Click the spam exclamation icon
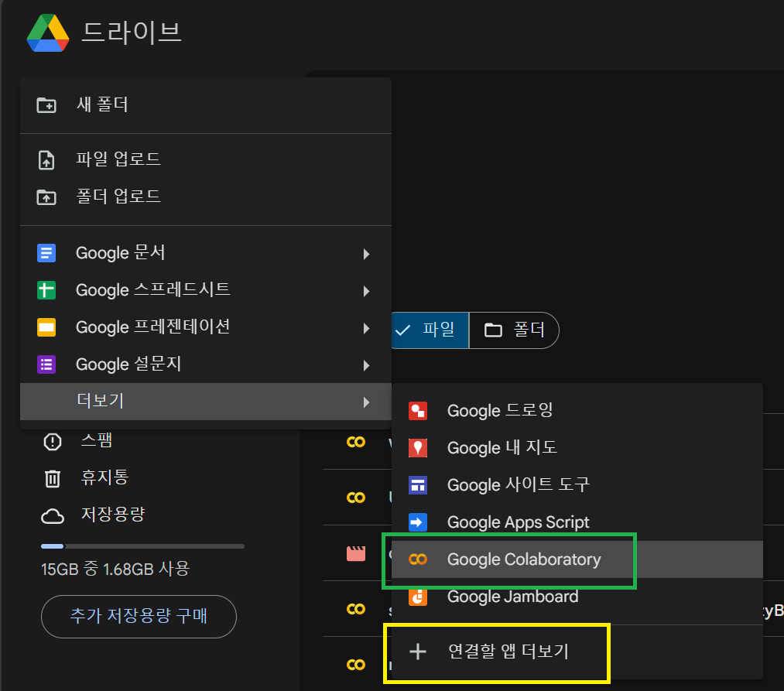 tap(53, 442)
